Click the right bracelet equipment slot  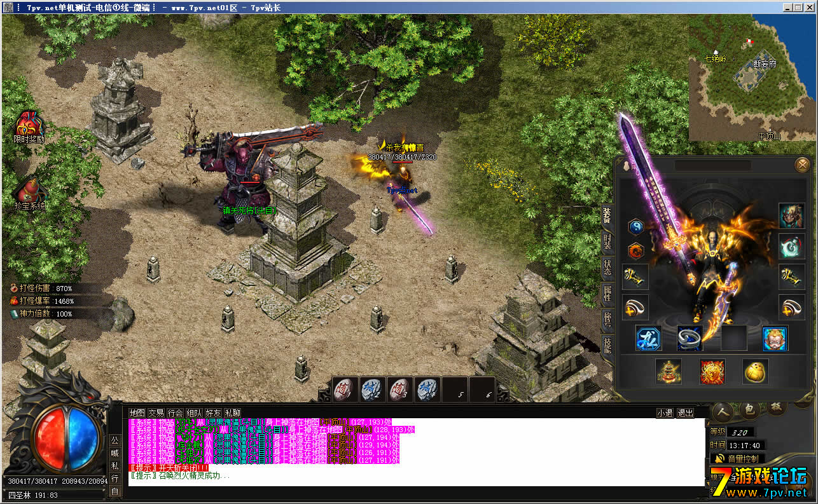point(792,276)
